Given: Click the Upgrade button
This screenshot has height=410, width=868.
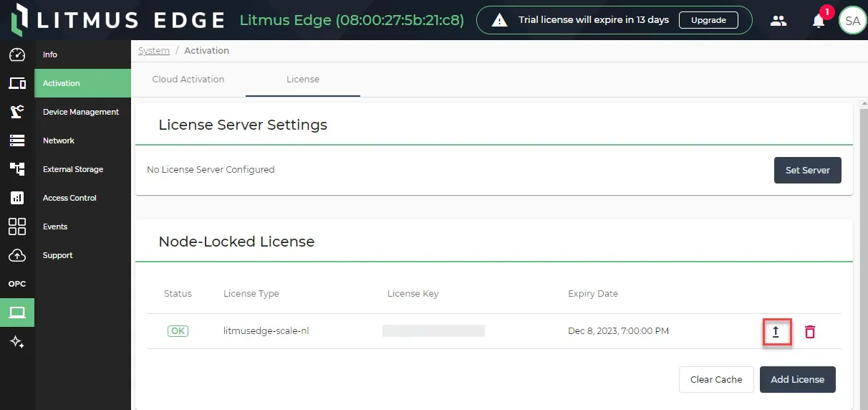Looking at the screenshot, I should pos(708,20).
